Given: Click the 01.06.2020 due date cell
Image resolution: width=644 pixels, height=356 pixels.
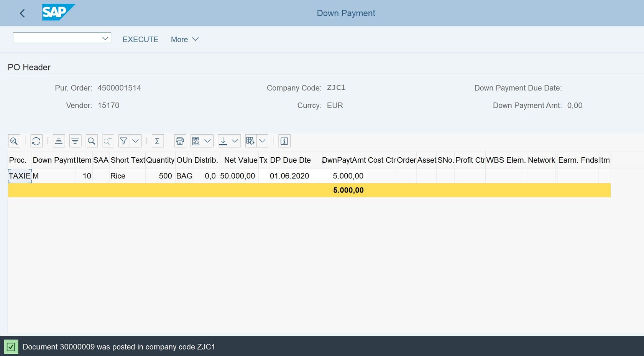Looking at the screenshot, I should 294,176.
